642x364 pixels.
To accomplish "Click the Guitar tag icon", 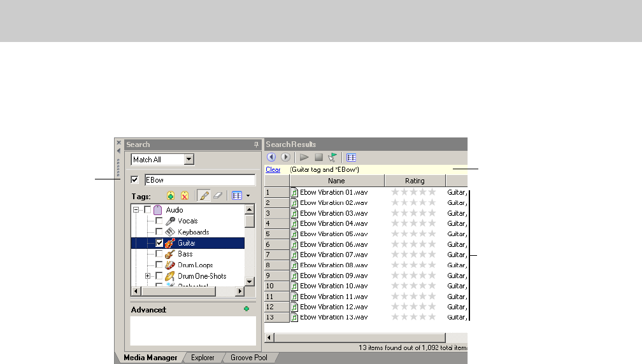I will tap(170, 243).
